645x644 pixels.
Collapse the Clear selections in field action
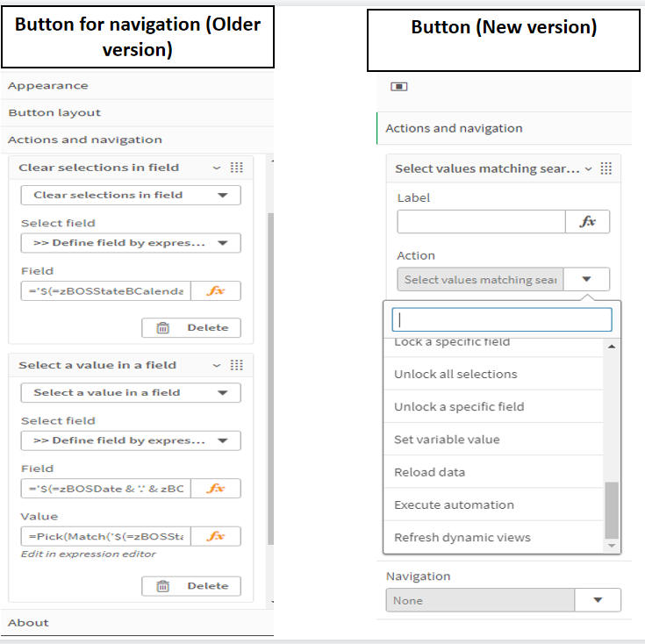[217, 168]
